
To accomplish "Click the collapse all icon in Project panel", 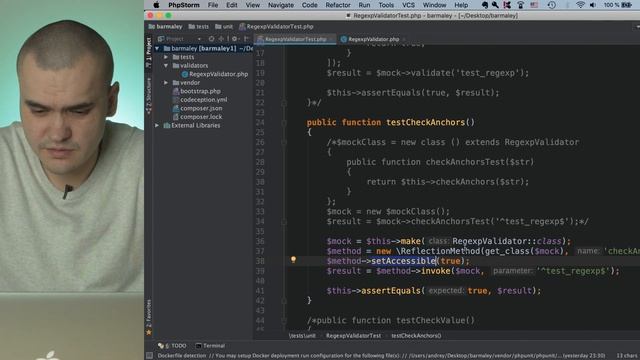I will 221,39.
